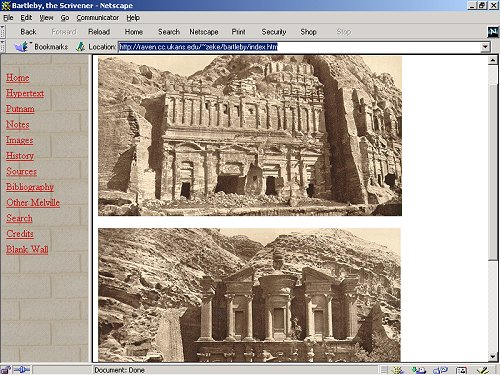Click inside the Location URL field
The image size is (500, 375).
[299, 47]
